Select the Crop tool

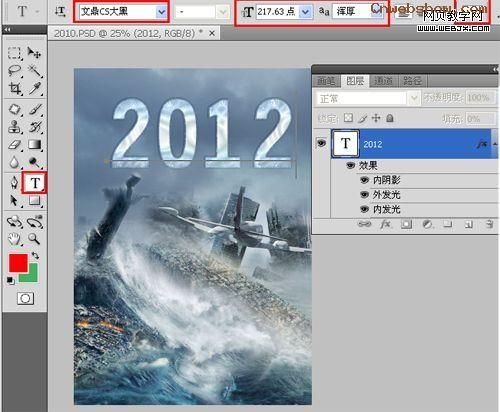(14, 89)
